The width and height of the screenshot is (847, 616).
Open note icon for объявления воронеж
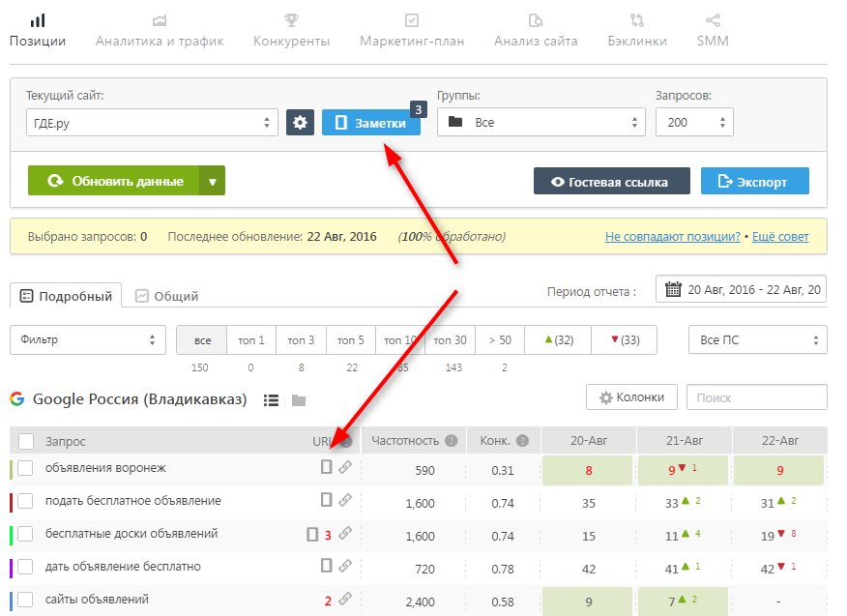click(x=326, y=467)
